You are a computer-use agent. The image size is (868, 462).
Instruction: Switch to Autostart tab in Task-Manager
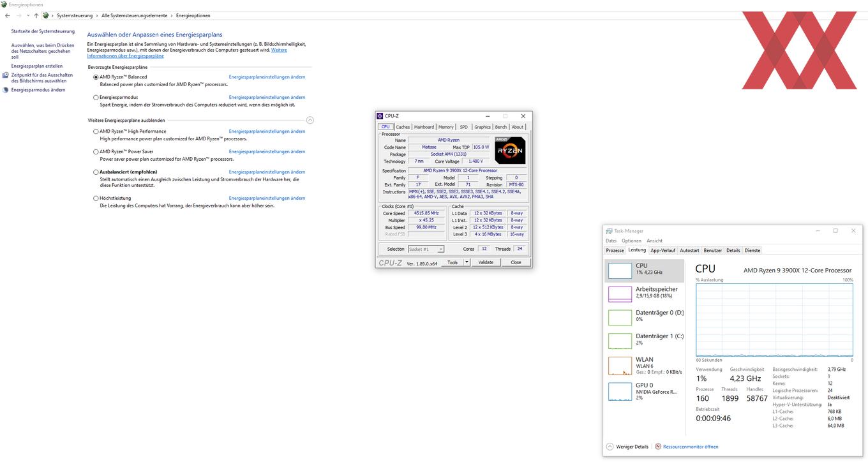coord(690,251)
